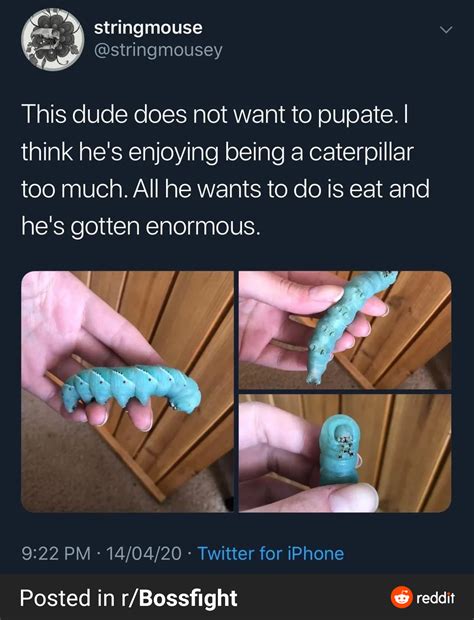Click the Posted in banner
The width and height of the screenshot is (474, 620).
click(237, 597)
